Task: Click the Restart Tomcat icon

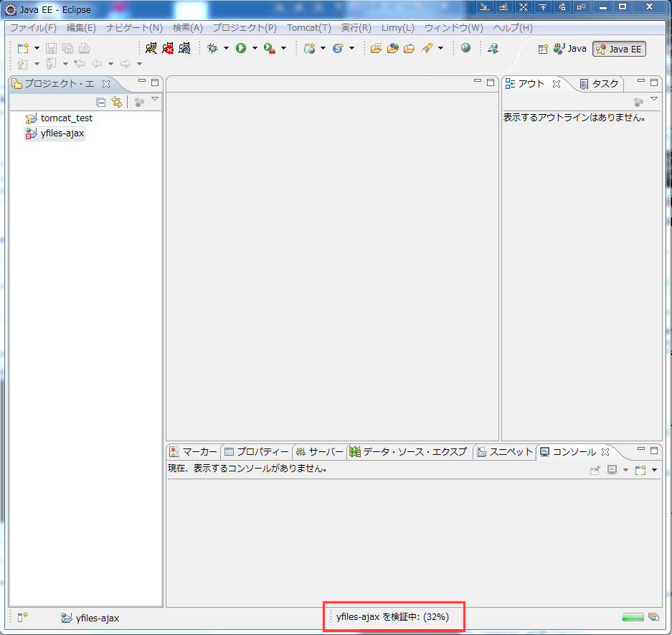Action: click(x=184, y=48)
